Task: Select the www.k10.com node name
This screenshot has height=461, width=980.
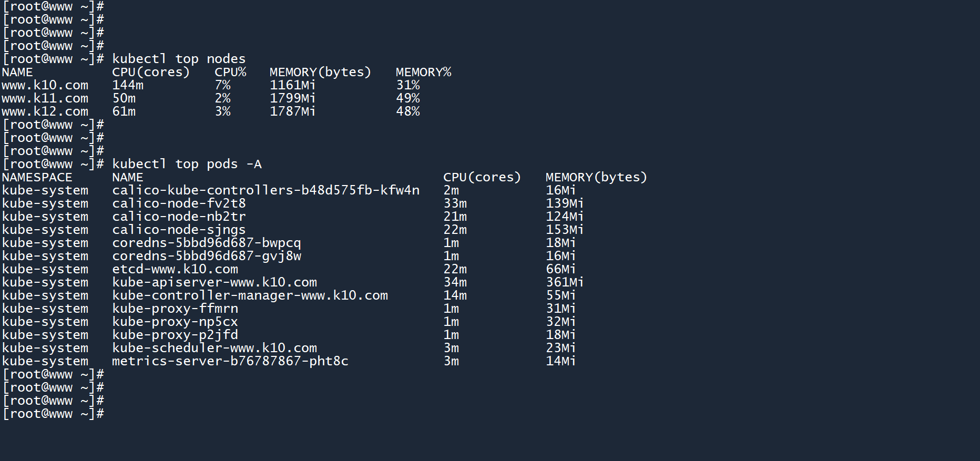Action: click(x=45, y=85)
